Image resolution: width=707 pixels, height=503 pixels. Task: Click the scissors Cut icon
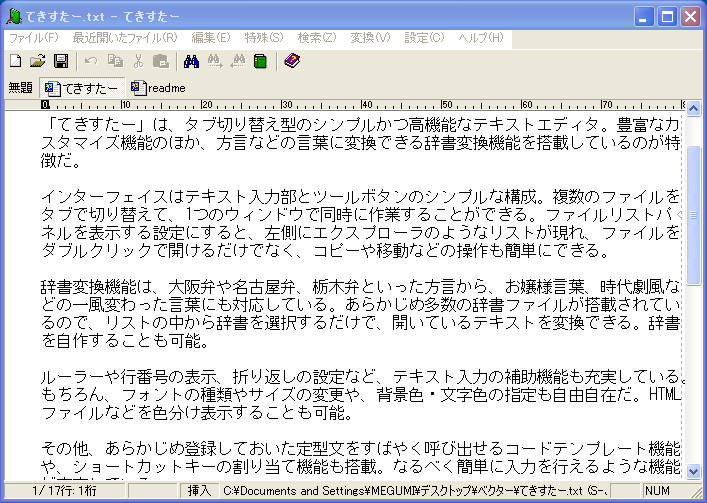point(138,61)
